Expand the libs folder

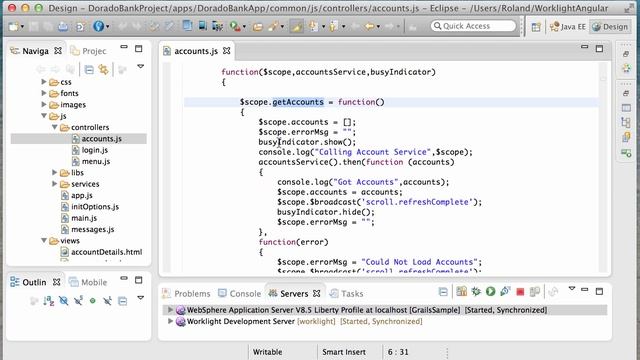point(54,173)
